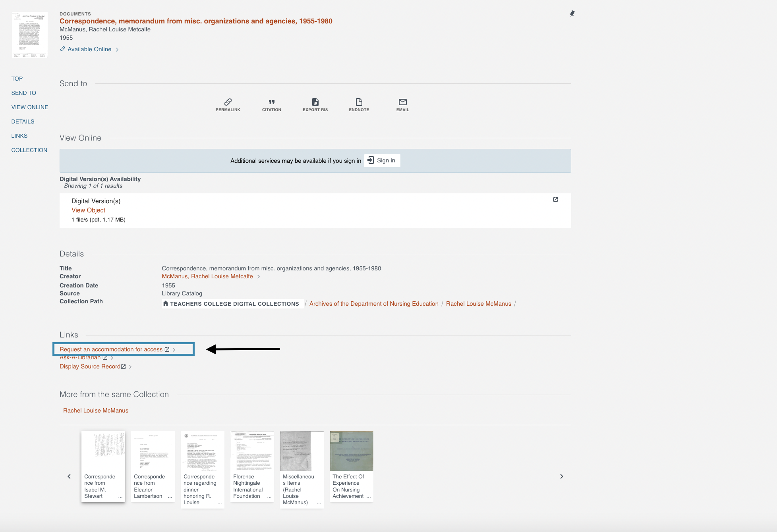Open the Ask-A-Librarian link
The width and height of the screenshot is (777, 532).
click(x=81, y=357)
